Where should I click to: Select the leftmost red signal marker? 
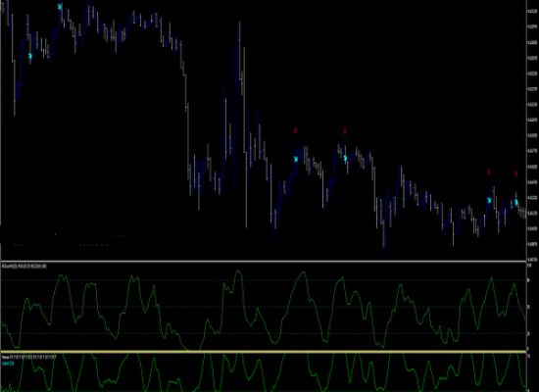click(295, 130)
